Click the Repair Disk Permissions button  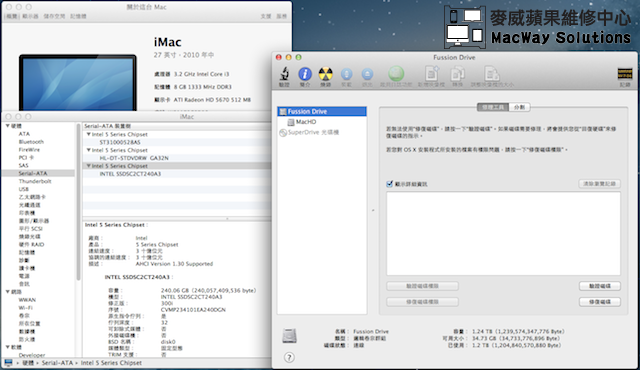[x=422, y=302]
